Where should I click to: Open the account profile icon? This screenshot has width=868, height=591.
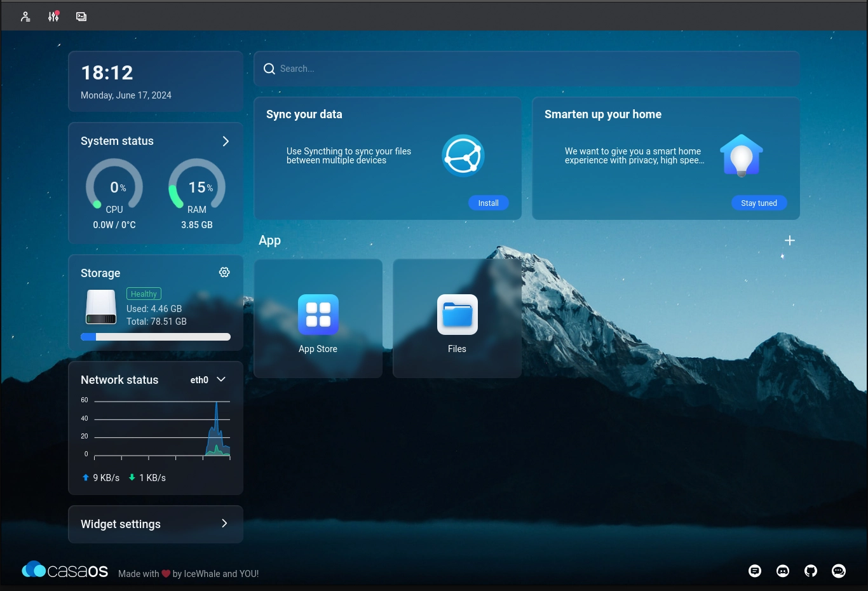point(25,17)
